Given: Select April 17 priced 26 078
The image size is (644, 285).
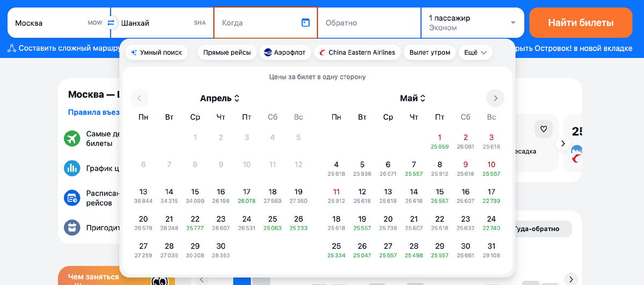Looking at the screenshot, I should (247, 195).
